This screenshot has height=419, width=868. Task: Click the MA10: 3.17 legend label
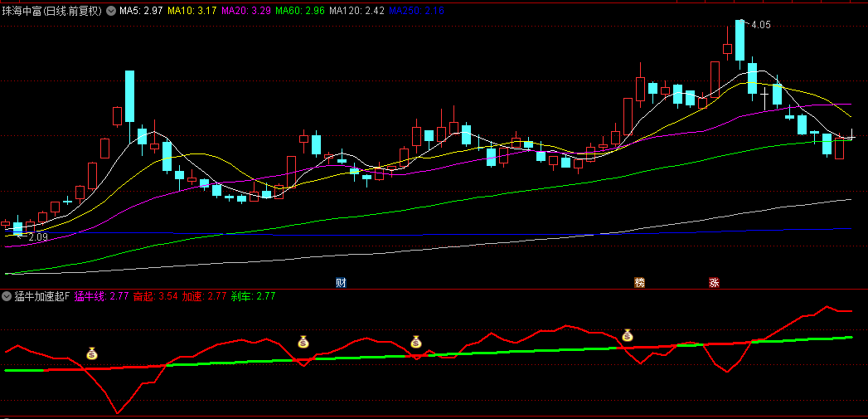tap(192, 11)
